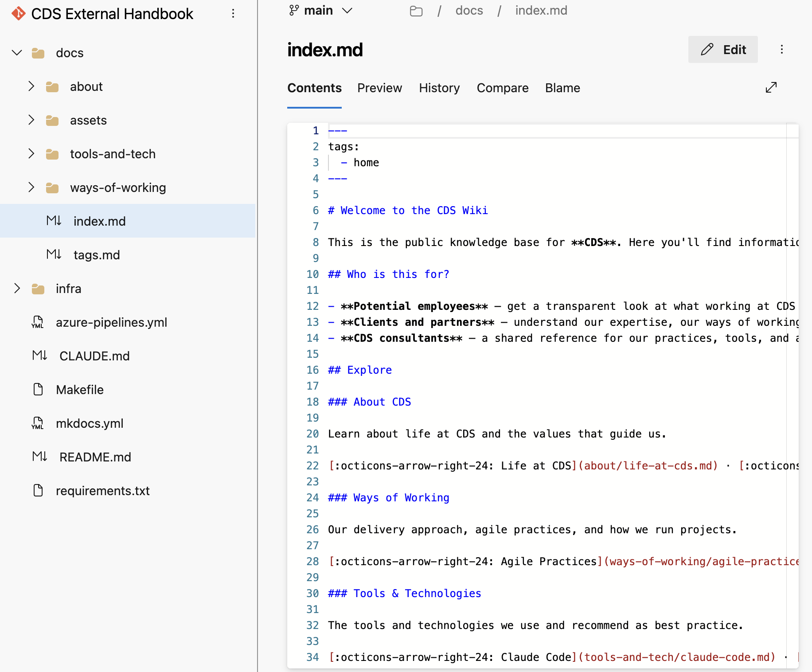Click the root folder breadcrumb icon
The height and width of the screenshot is (672, 812).
click(x=416, y=11)
